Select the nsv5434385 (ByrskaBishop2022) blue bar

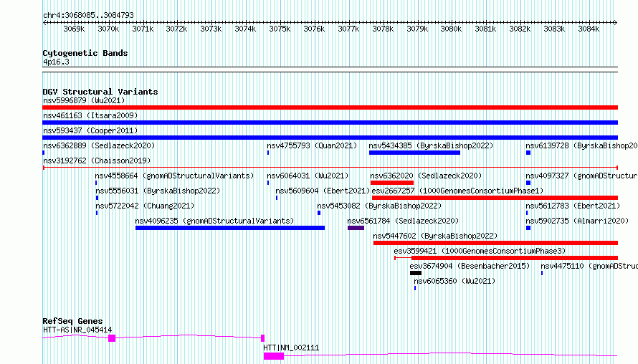[x=414, y=153]
